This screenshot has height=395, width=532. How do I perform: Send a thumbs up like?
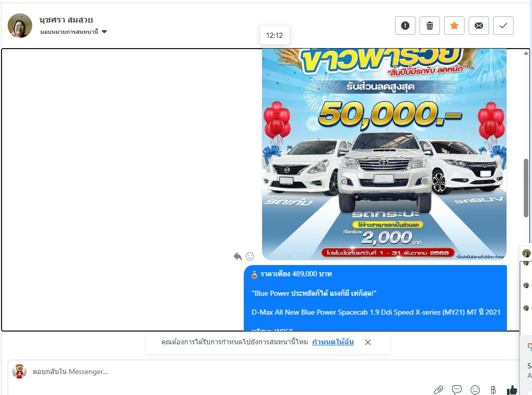tap(512, 390)
